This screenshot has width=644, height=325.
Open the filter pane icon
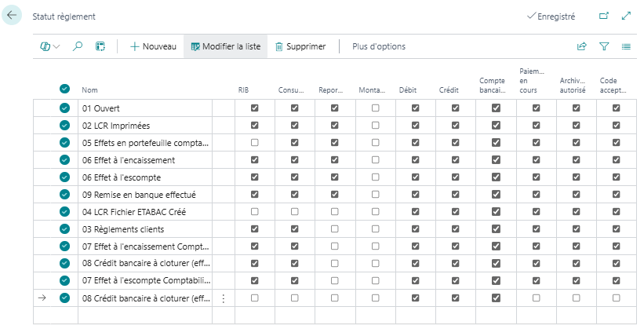coord(604,46)
